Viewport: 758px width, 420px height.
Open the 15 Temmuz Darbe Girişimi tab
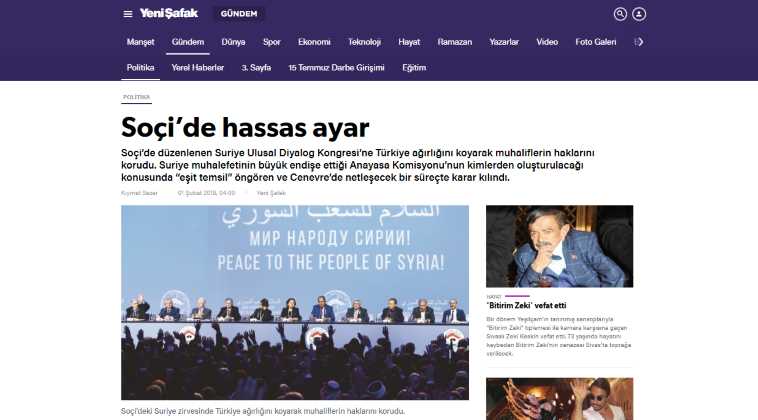pyautogui.click(x=336, y=68)
